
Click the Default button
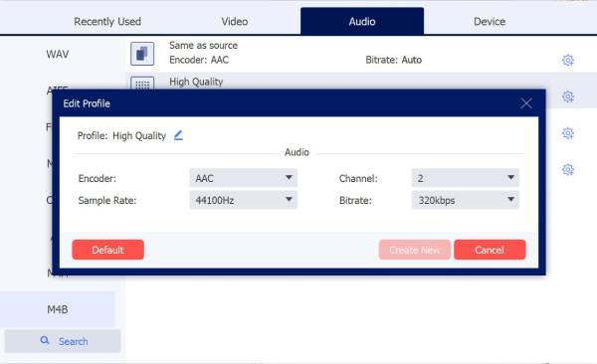click(107, 250)
